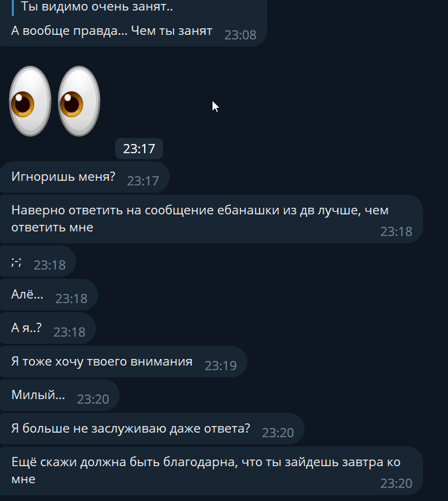Select the 'Игноришь меня?' message bubble
The height and width of the screenshot is (501, 448).
[84, 177]
